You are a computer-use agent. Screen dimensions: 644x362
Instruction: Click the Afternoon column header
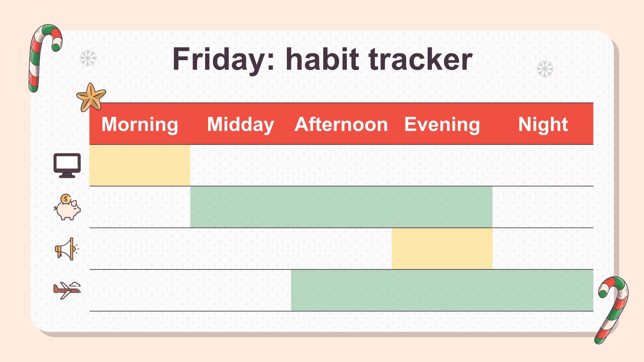point(341,124)
